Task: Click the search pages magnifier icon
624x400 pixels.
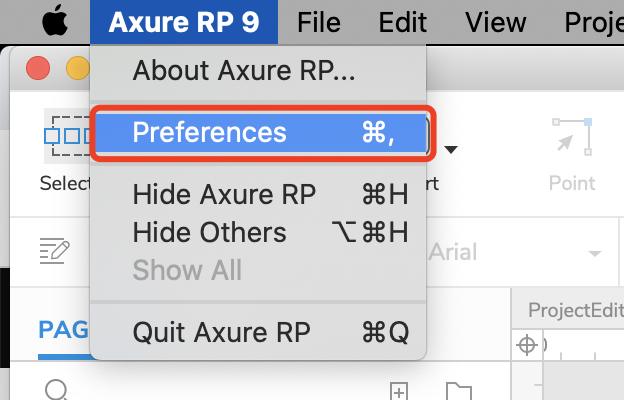Action: 57,390
